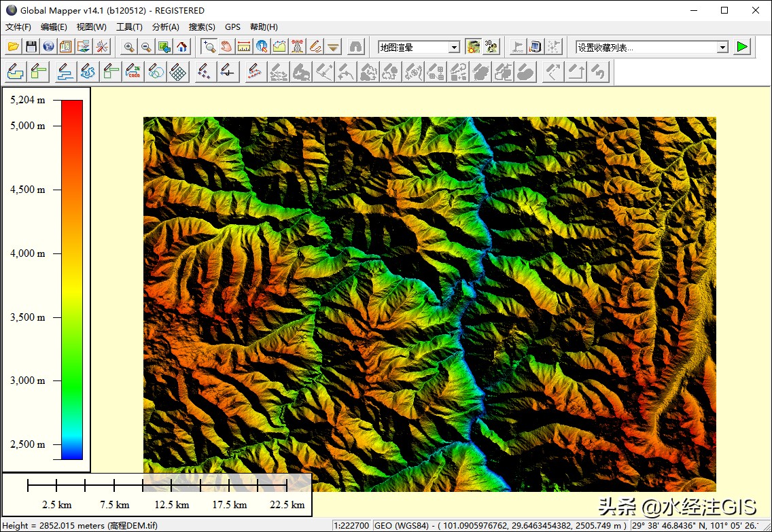This screenshot has width=772, height=532.
Task: Select the create rectangle area pencil tool
Action: tap(39, 72)
